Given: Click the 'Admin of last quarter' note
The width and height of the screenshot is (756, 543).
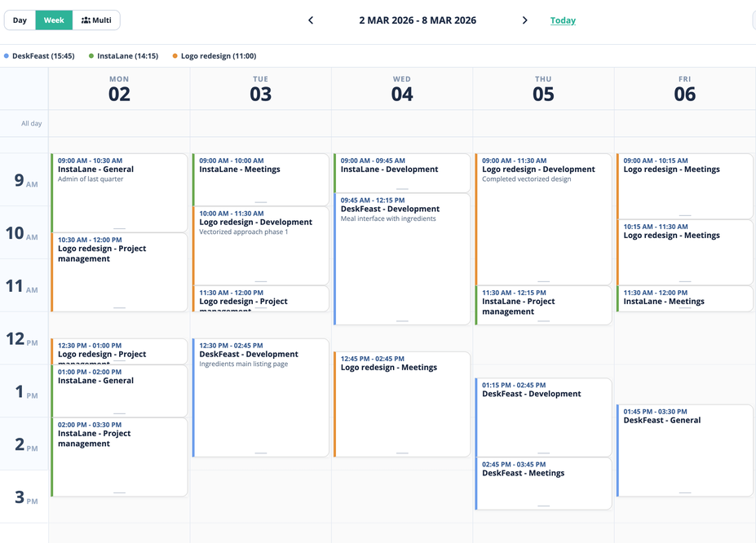Looking at the screenshot, I should [91, 179].
